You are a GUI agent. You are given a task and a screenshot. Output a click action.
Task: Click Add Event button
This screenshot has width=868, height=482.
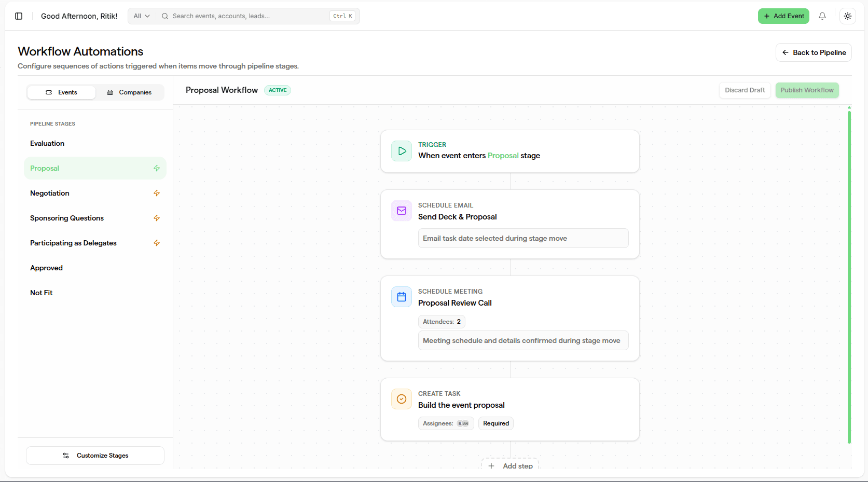[783, 16]
